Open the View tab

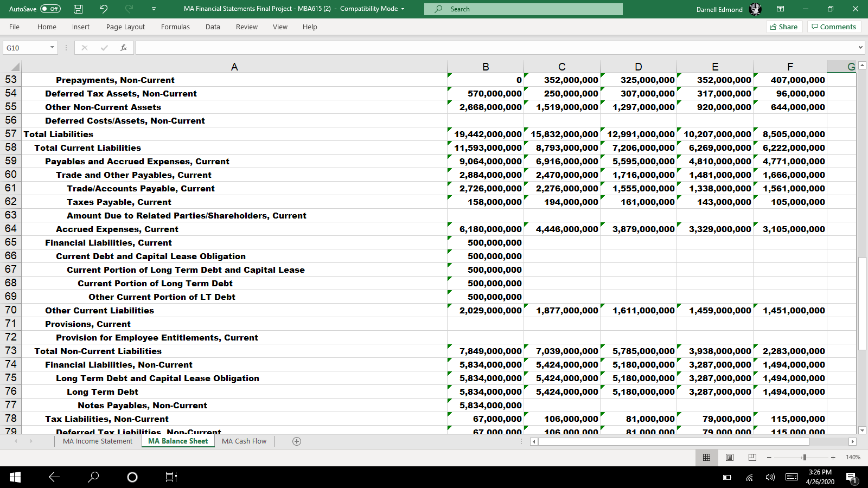[x=280, y=27]
